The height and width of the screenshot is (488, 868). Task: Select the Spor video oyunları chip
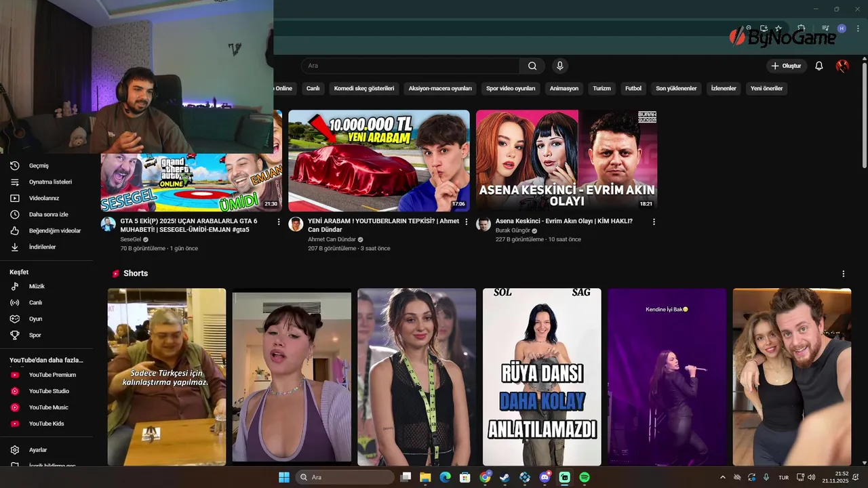(511, 88)
